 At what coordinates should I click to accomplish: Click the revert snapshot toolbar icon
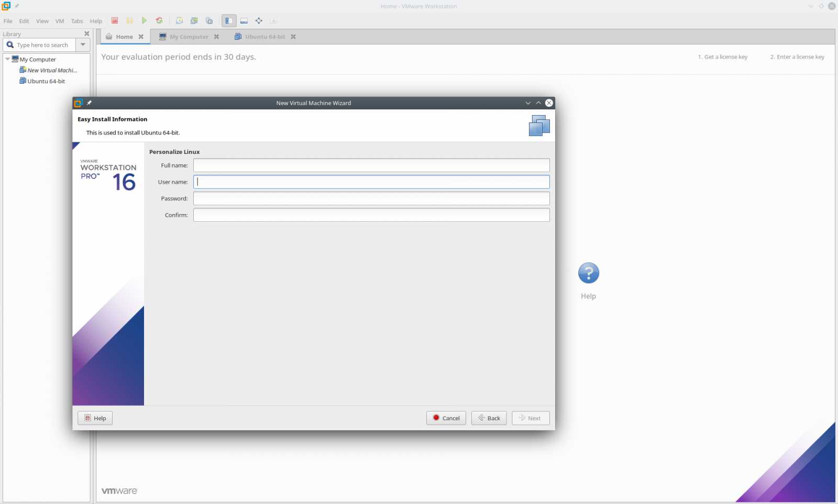click(x=194, y=20)
